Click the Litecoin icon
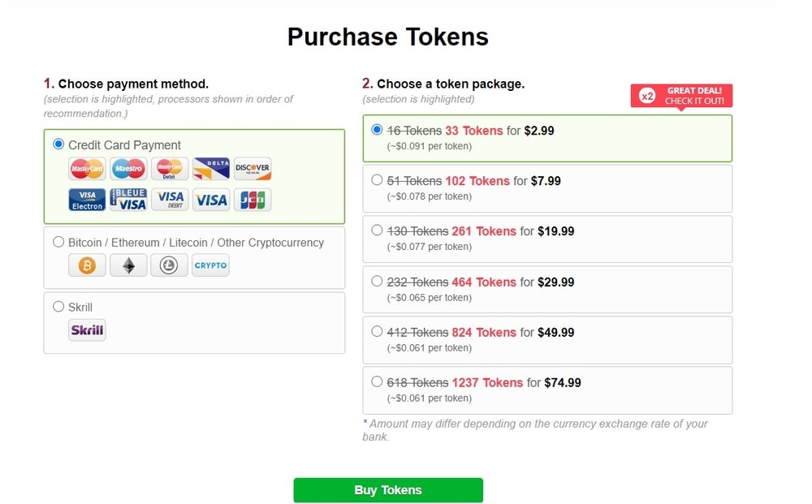This screenshot has height=504, width=812. click(169, 265)
